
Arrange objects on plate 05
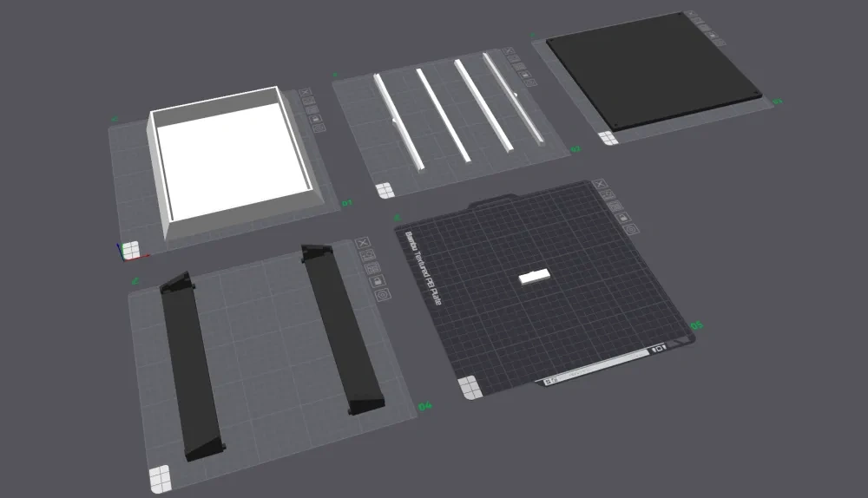pyautogui.click(x=617, y=206)
